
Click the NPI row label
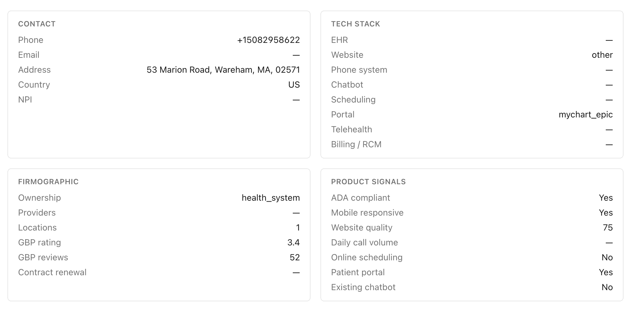pyautogui.click(x=25, y=100)
